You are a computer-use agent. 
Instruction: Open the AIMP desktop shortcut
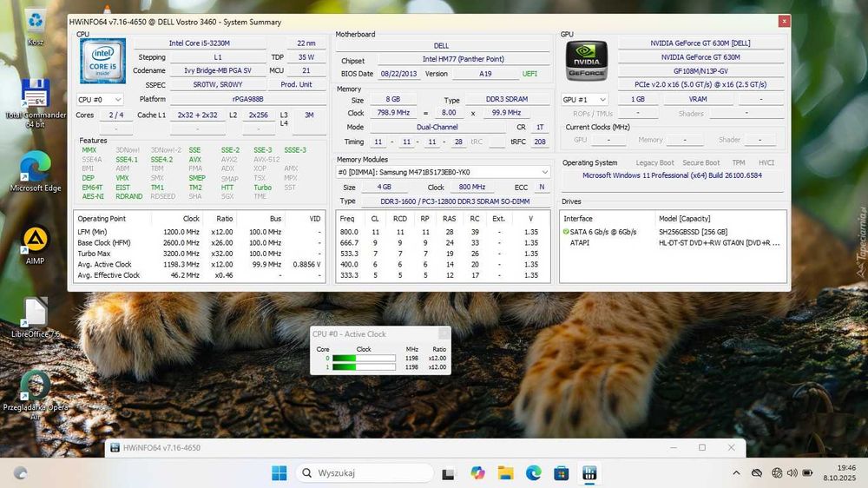pyautogui.click(x=36, y=245)
